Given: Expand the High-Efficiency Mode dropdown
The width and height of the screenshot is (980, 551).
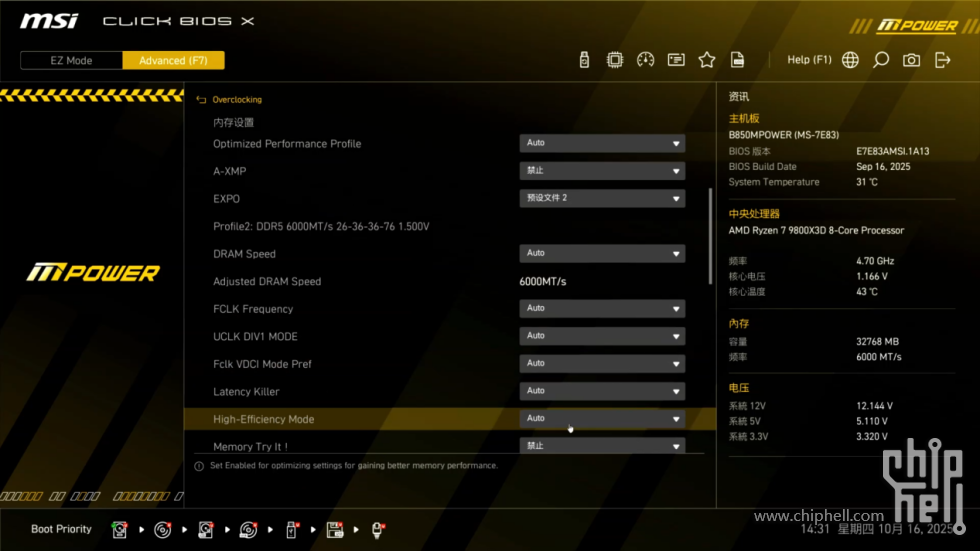Looking at the screenshot, I should (x=602, y=419).
